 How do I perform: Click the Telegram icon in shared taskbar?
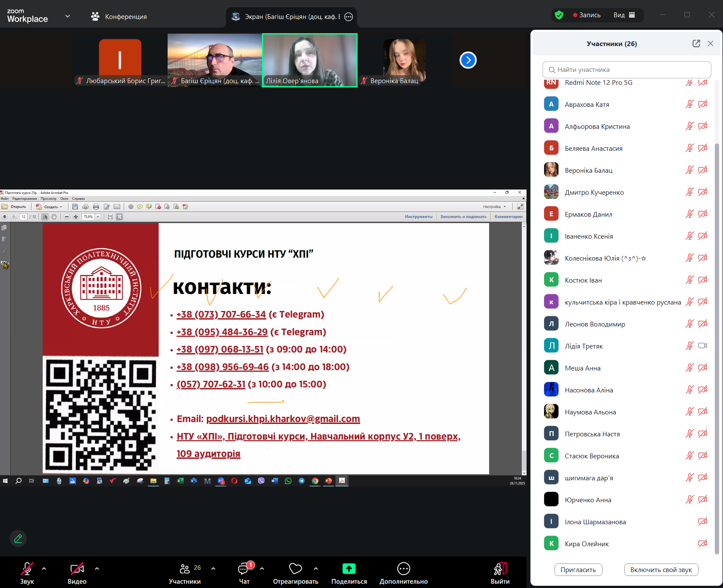[302, 481]
